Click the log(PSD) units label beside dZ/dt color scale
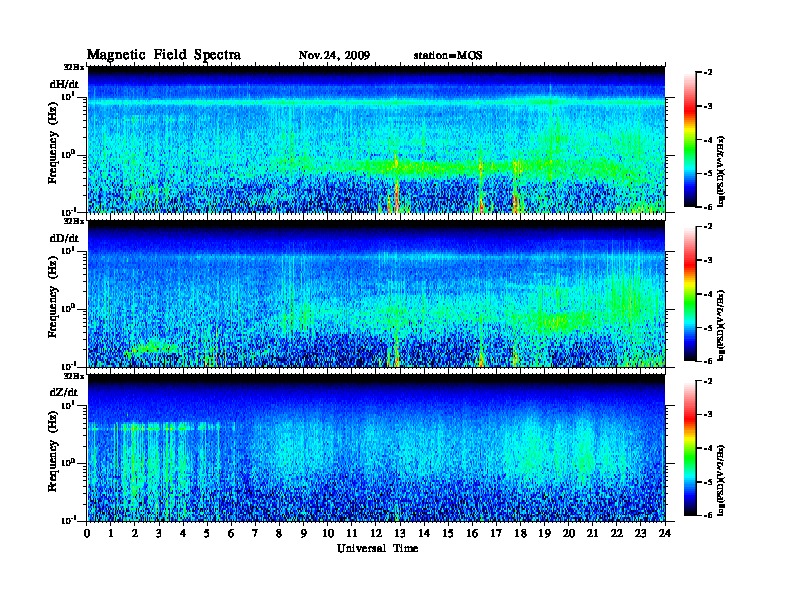Image resolution: width=792 pixels, height=612 pixels. tap(722, 480)
